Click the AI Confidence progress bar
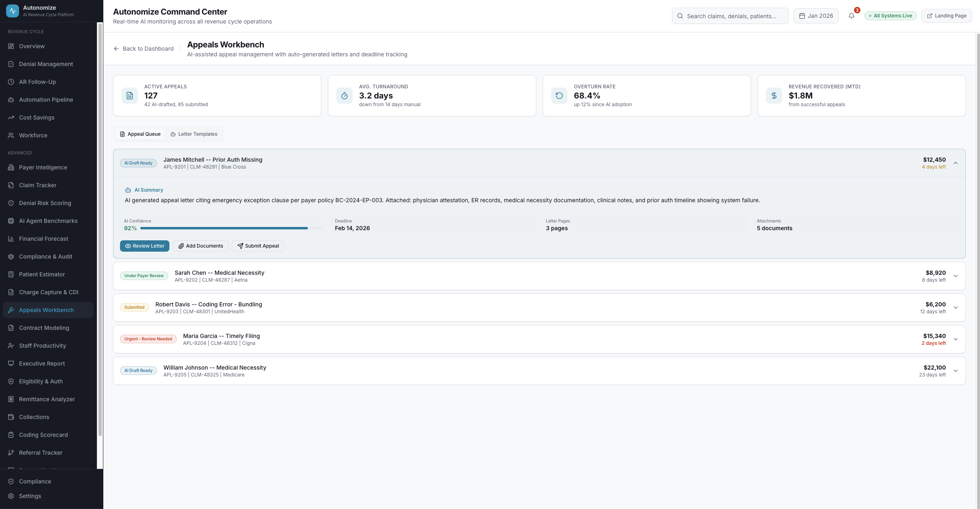Viewport: 980px width, 509px height. pyautogui.click(x=230, y=228)
